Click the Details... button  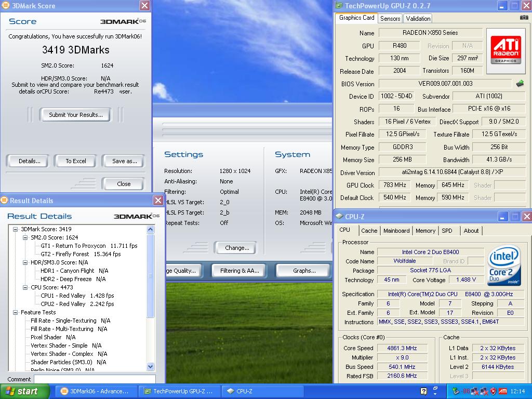coord(29,161)
